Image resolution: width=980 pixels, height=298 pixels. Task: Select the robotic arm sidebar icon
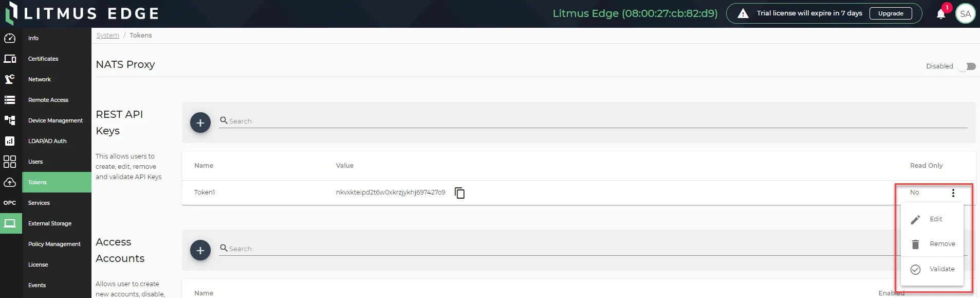(x=10, y=79)
